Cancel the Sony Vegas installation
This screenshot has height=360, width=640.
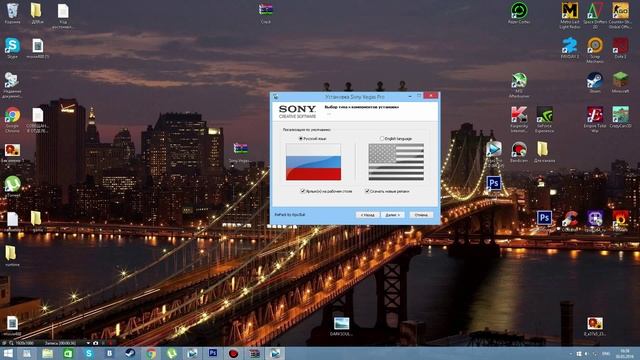click(421, 215)
